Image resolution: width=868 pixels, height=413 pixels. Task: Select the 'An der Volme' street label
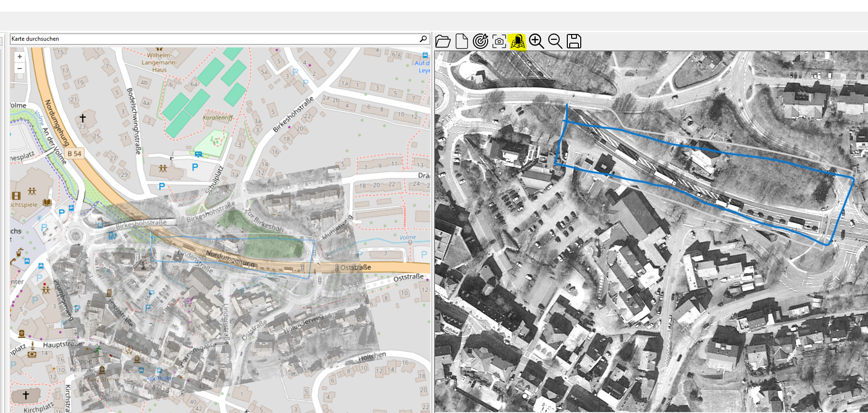pyautogui.click(x=54, y=146)
